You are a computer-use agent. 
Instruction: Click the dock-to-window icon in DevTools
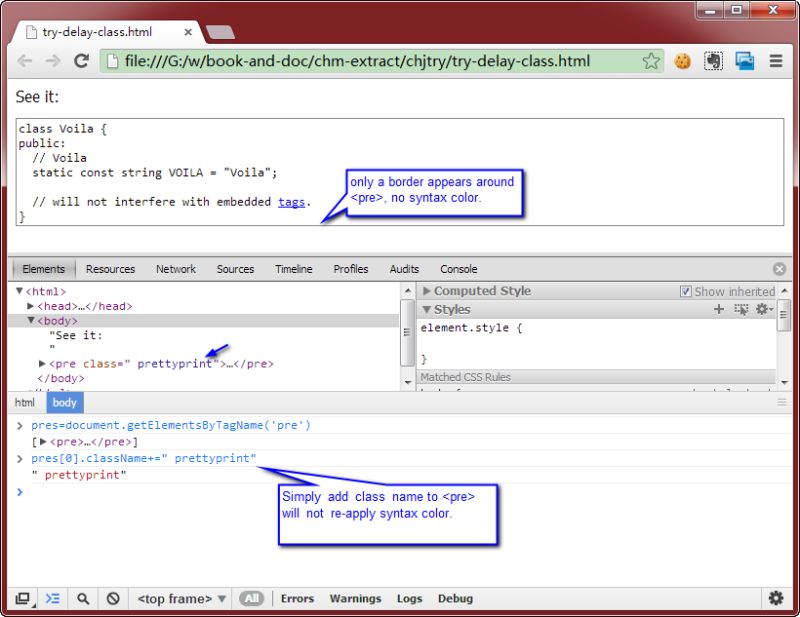click(x=22, y=598)
